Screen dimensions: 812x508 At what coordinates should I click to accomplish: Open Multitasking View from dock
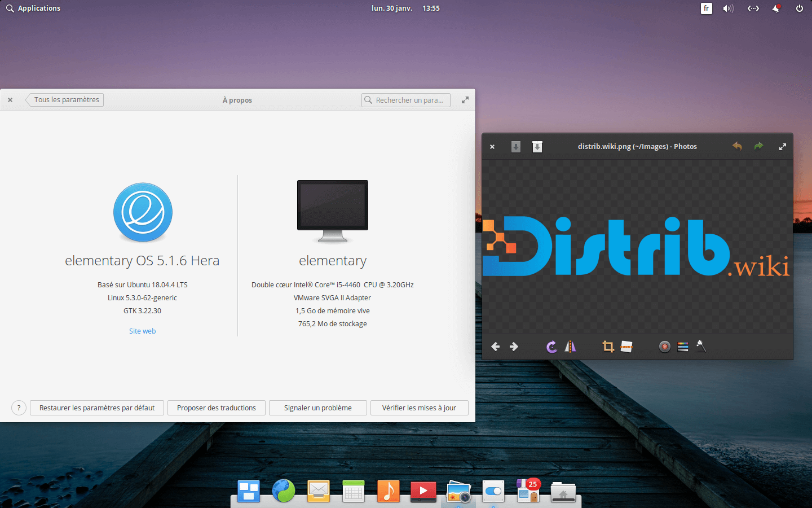(248, 491)
